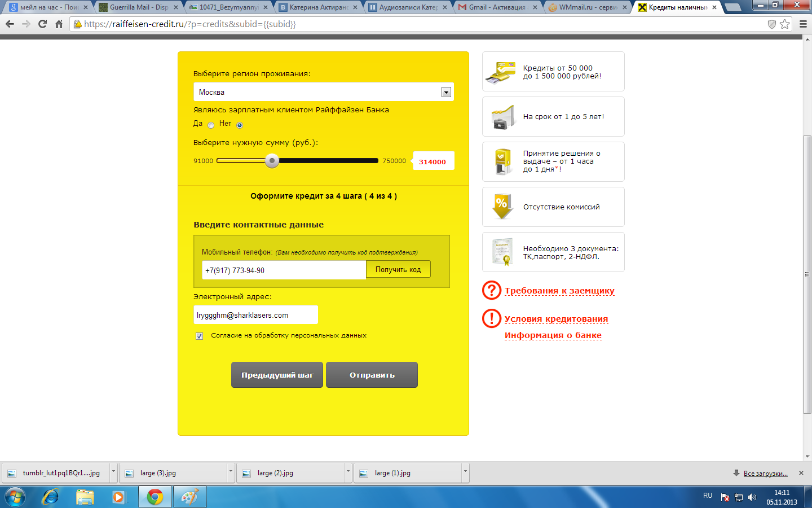This screenshot has height=508, width=812.
Task: Click the mobile phone number field
Action: pos(284,270)
